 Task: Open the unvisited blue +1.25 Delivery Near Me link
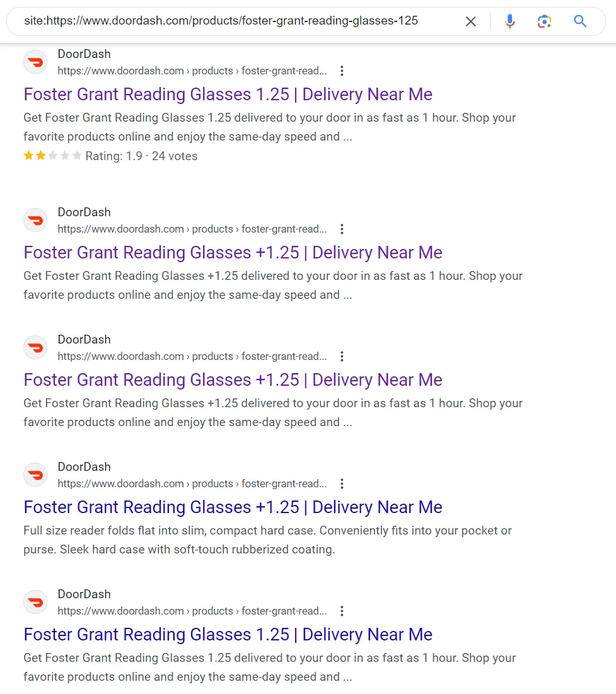[233, 507]
